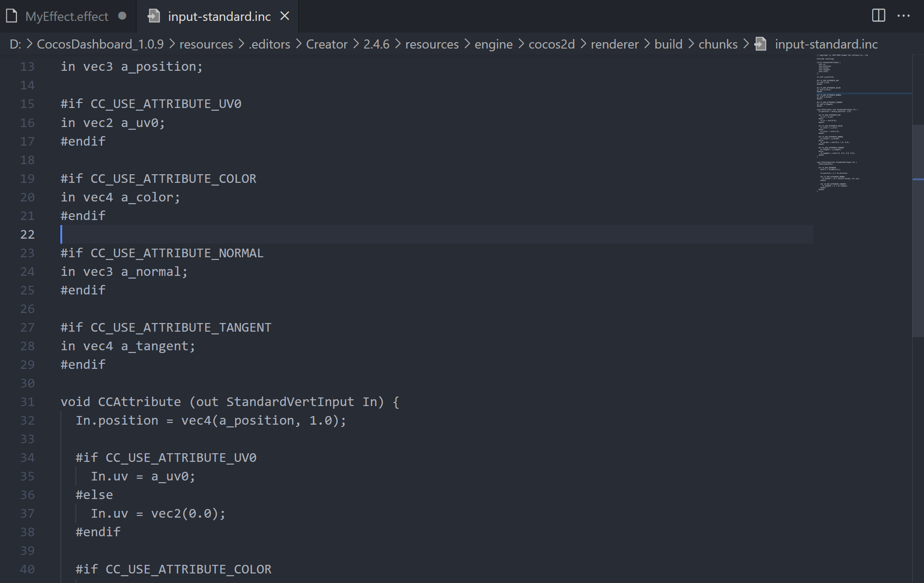924x583 pixels.
Task: Click '#endif' on line 29
Action: [83, 364]
